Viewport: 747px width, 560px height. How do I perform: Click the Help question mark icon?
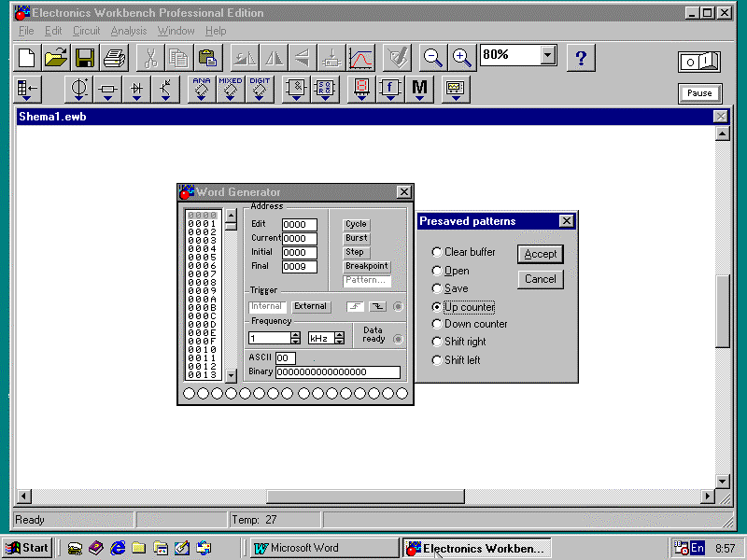(x=581, y=58)
